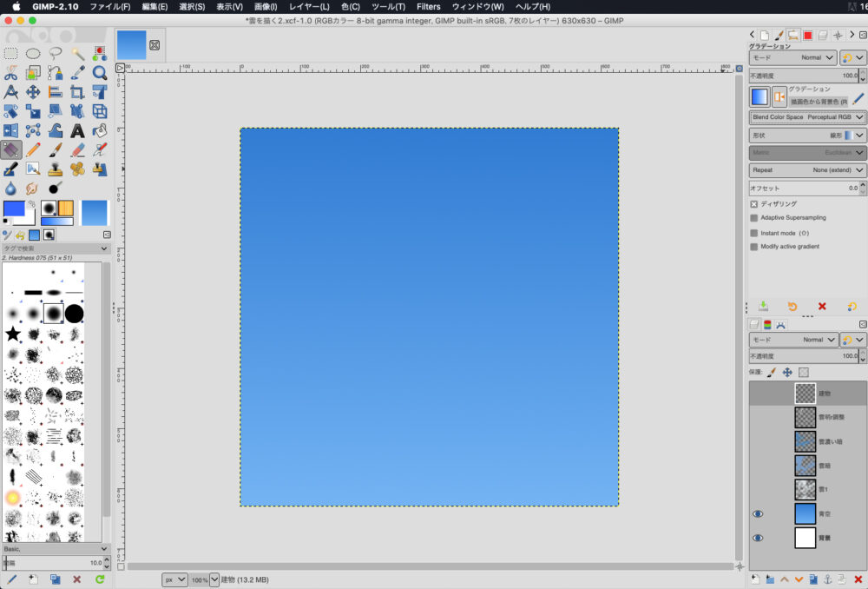
Task: Uncheck the ディザリング checkbox
Action: 754,204
